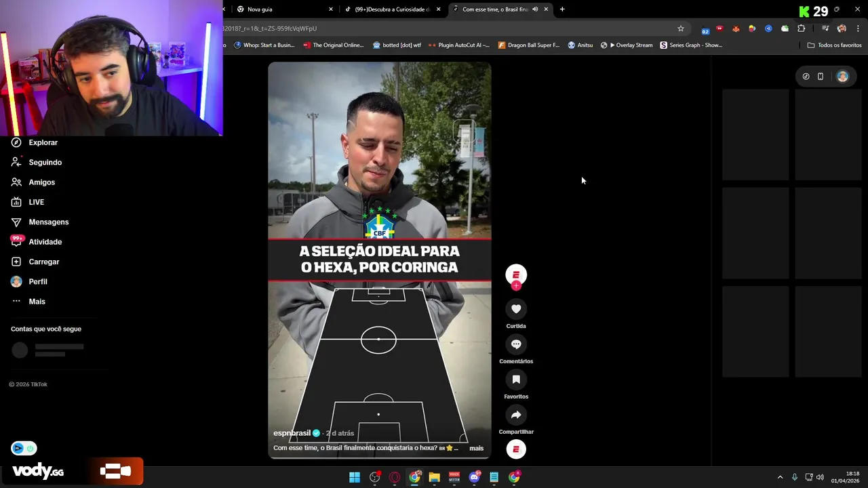The height and width of the screenshot is (488, 868).
Task: Open the spinning sound disc icon
Action: pyautogui.click(x=516, y=449)
